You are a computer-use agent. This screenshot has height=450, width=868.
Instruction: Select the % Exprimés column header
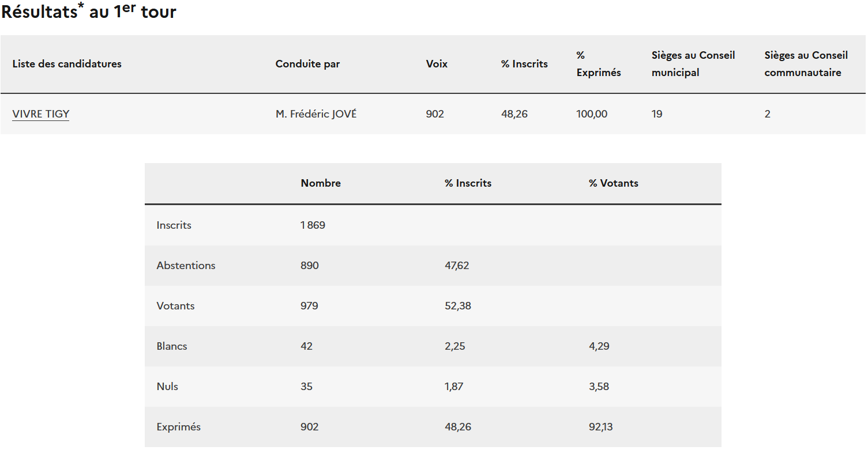point(598,64)
